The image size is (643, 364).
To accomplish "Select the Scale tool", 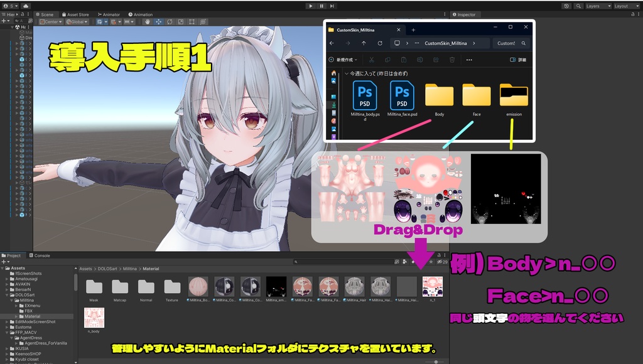I will click(x=181, y=21).
